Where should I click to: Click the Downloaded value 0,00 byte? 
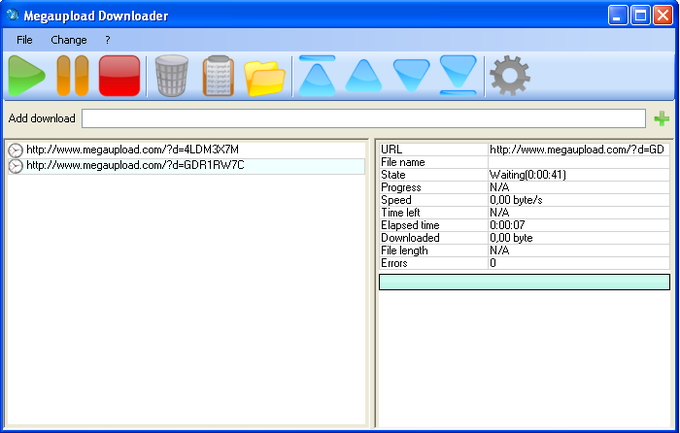(511, 238)
